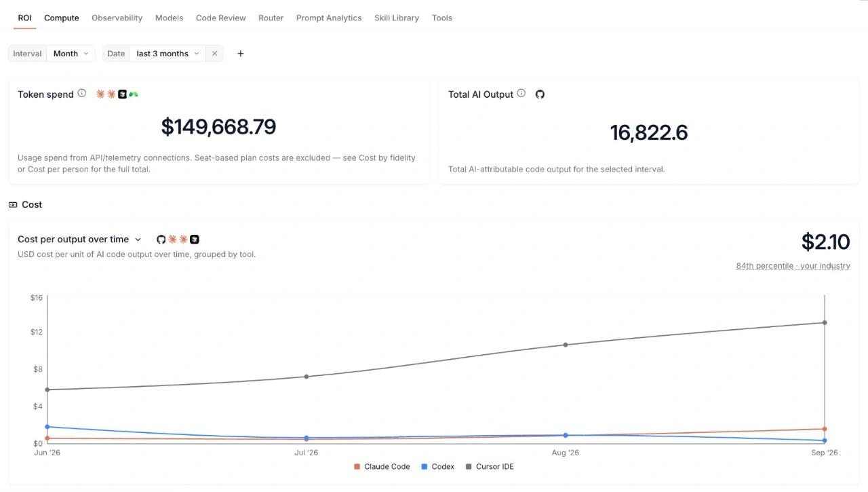Add a new filter with plus icon
The image size is (868, 492).
point(240,54)
